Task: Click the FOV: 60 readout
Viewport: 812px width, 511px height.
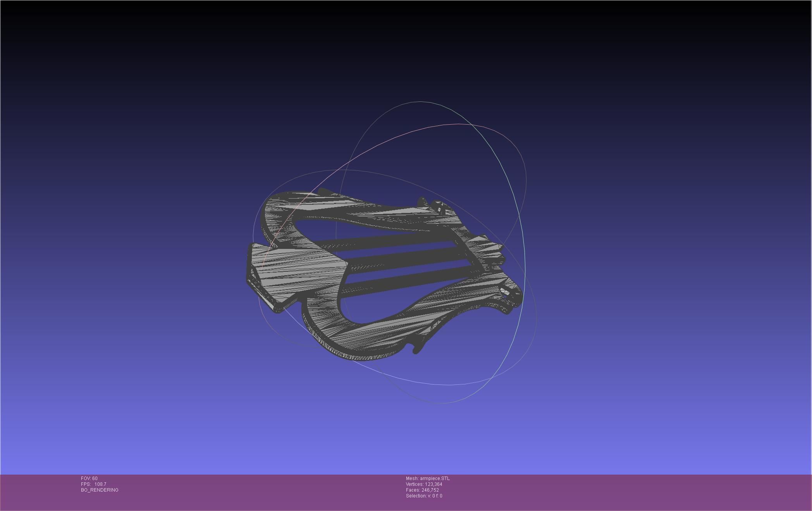Action: click(89, 478)
